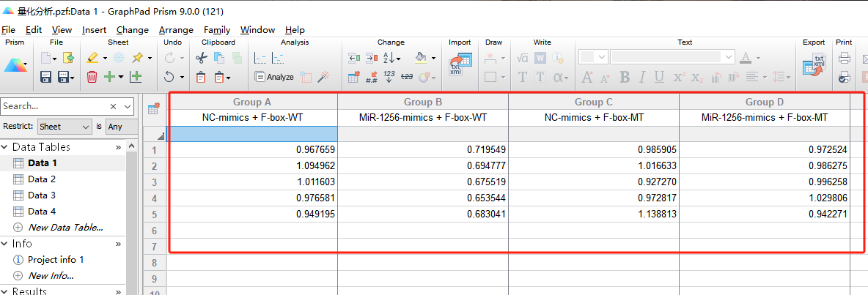Open the sort A-Z dropdown
The image size is (868, 295).
pyautogui.click(x=399, y=57)
